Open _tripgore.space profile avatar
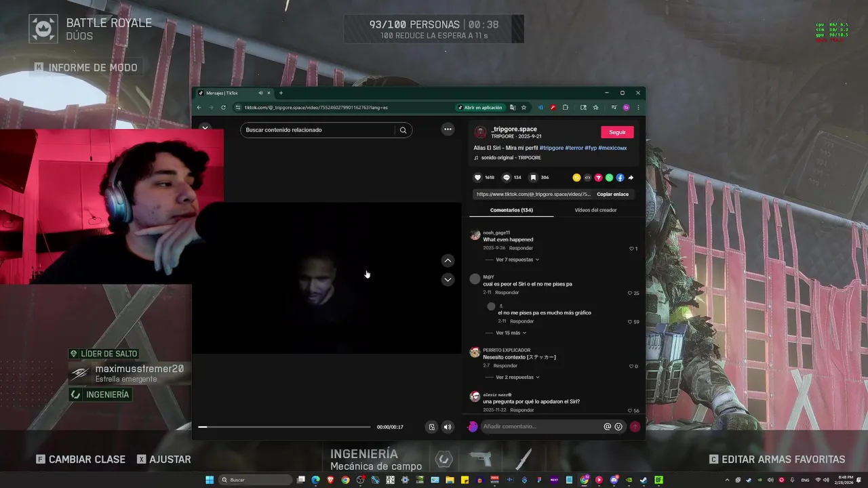The height and width of the screenshot is (488, 868). coord(480,132)
